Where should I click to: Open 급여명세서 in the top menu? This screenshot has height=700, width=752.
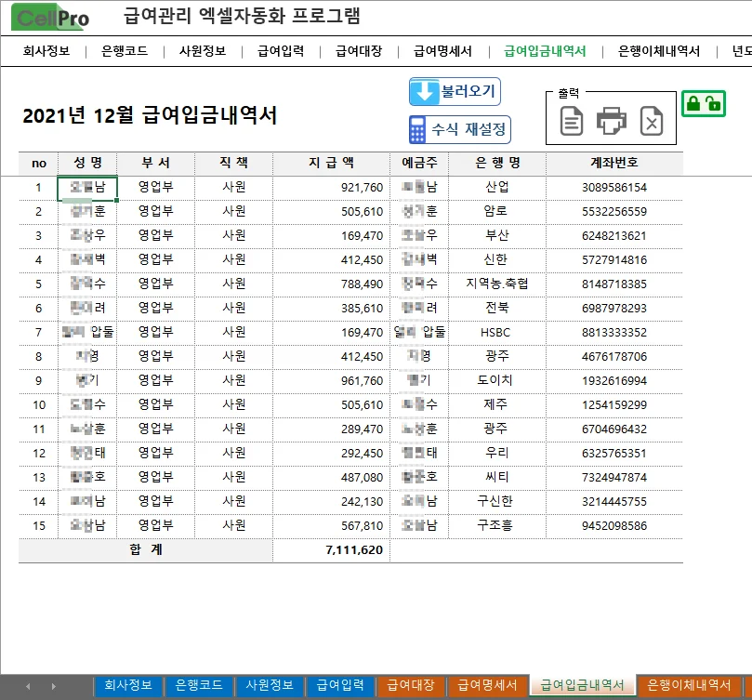(x=442, y=51)
